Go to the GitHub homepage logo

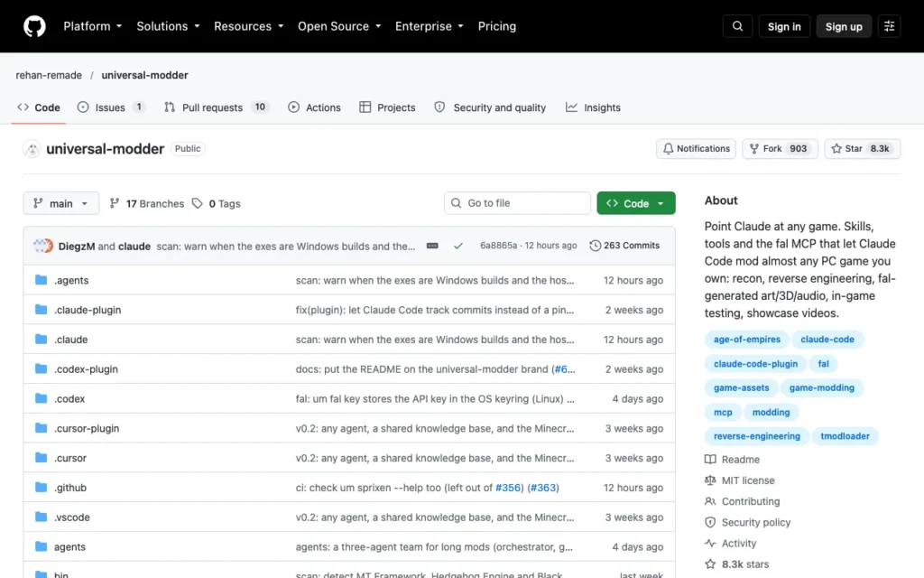(x=34, y=26)
